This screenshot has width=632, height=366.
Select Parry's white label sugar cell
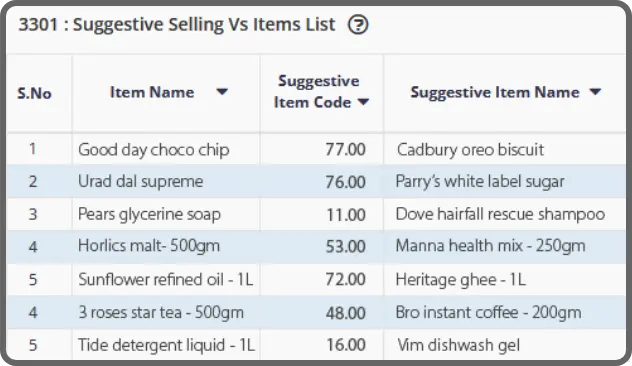pyautogui.click(x=480, y=181)
